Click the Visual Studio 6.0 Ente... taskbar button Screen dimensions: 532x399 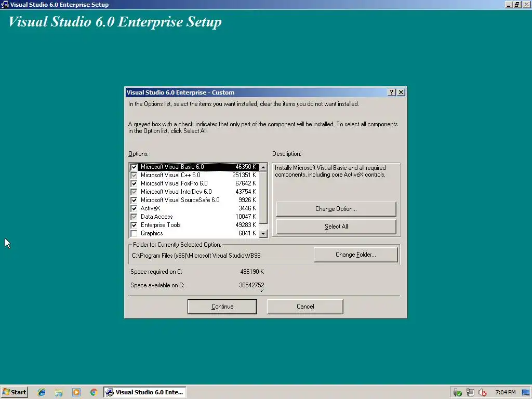pyautogui.click(x=145, y=392)
